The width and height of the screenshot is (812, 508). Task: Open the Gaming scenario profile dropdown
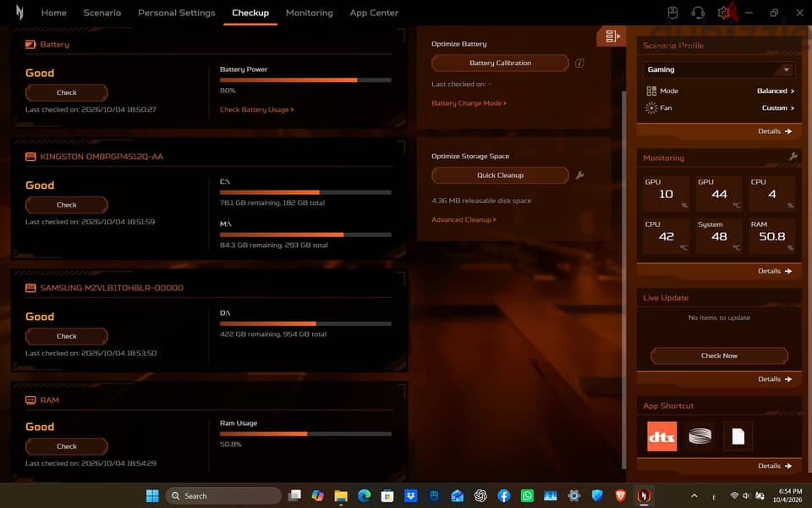(719, 69)
